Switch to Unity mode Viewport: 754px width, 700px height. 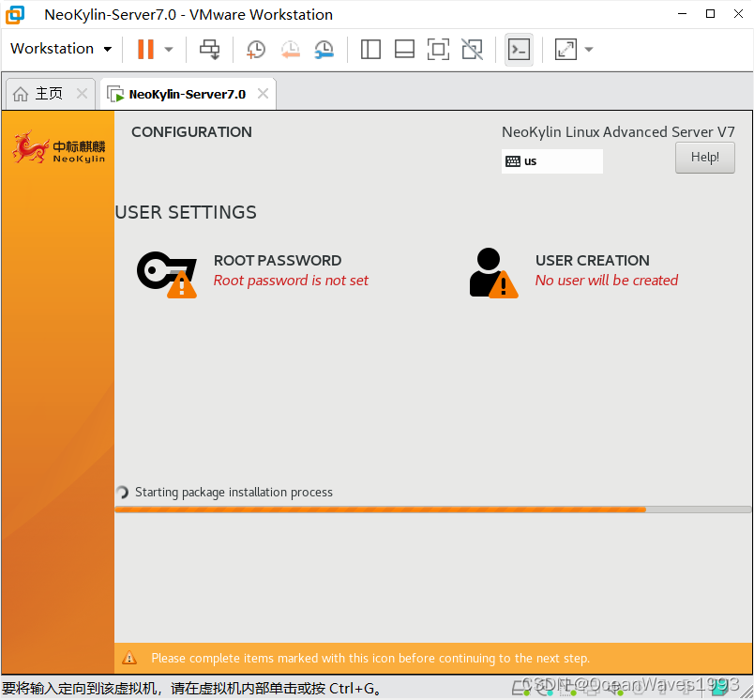473,49
